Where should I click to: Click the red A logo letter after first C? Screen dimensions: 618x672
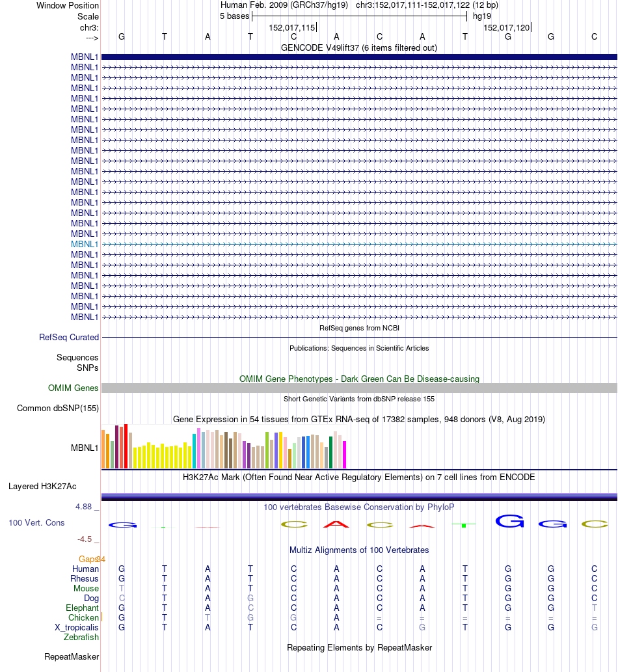336,524
